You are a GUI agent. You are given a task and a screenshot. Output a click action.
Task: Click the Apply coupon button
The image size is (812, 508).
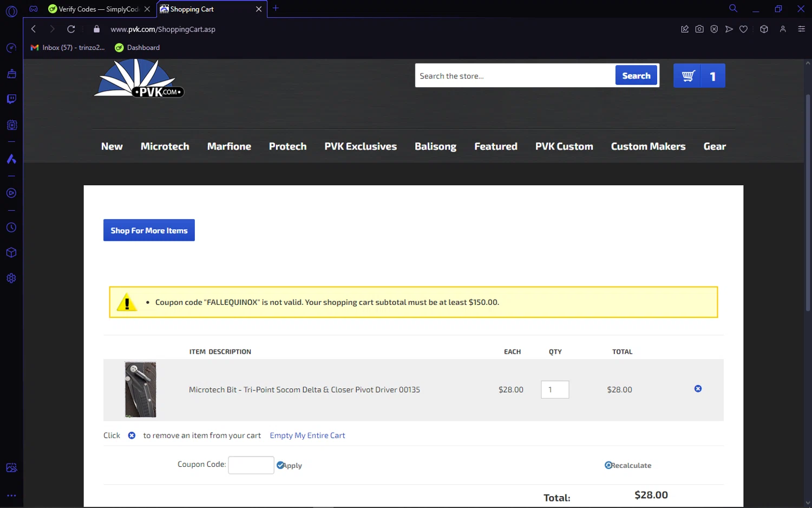point(289,465)
